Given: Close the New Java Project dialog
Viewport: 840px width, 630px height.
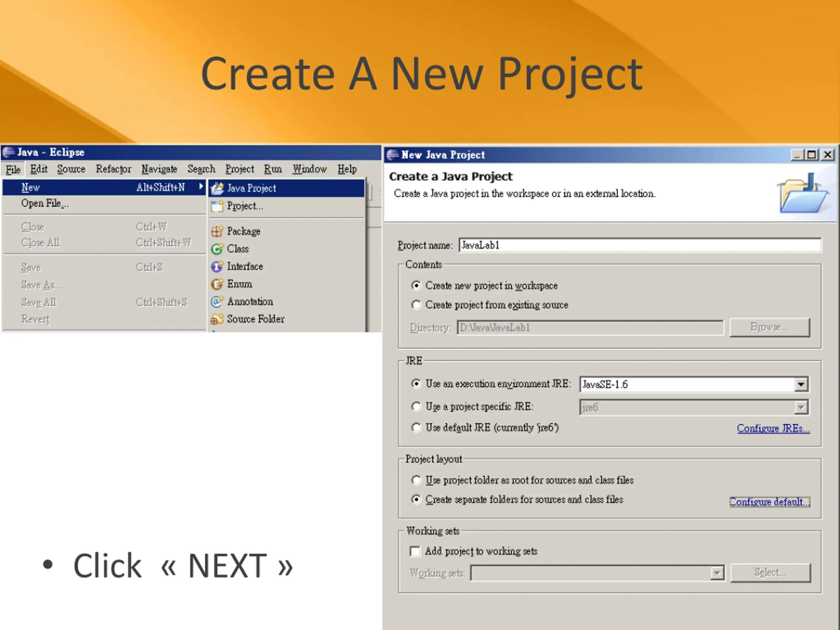Looking at the screenshot, I should point(828,155).
